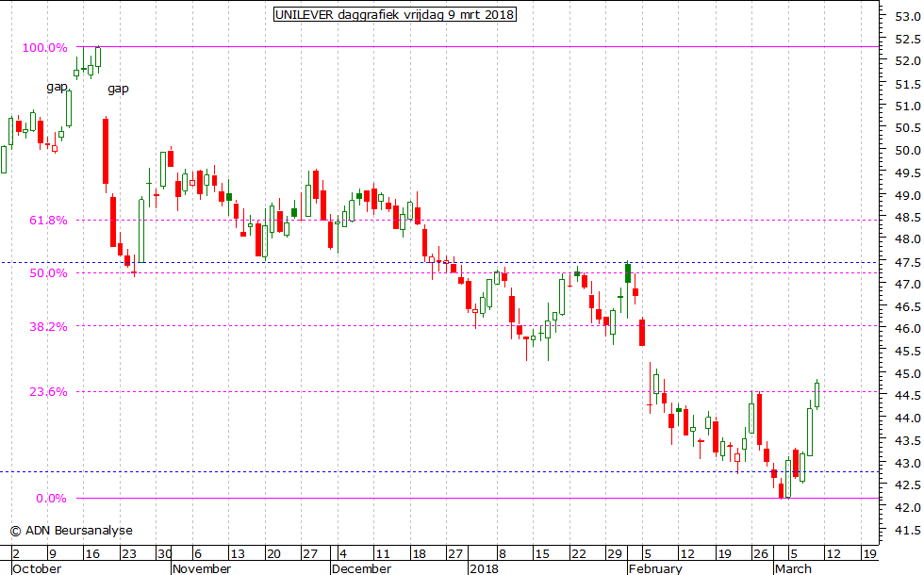Click the first gap annotation near October 9
Screen dimensions: 924x575
click(58, 87)
